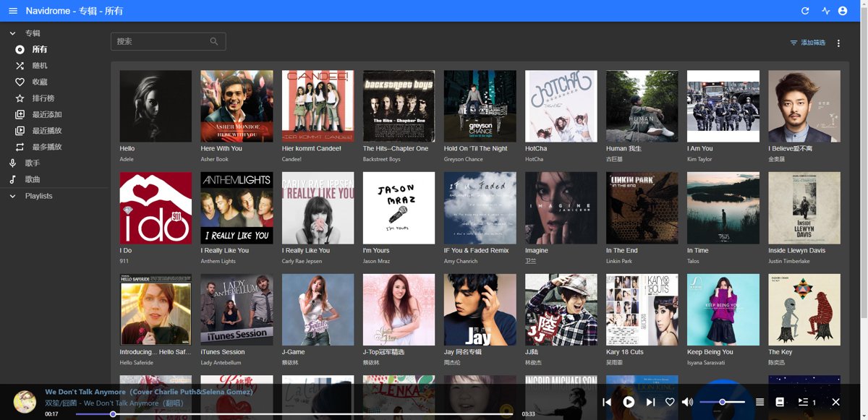Skip to the next track
The image size is (868, 420).
point(650,402)
